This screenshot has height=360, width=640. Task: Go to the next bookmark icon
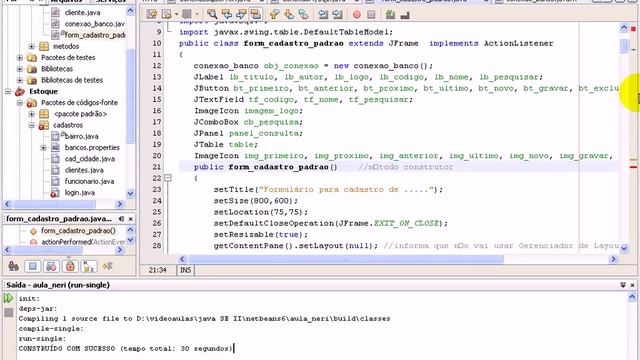(289, 14)
